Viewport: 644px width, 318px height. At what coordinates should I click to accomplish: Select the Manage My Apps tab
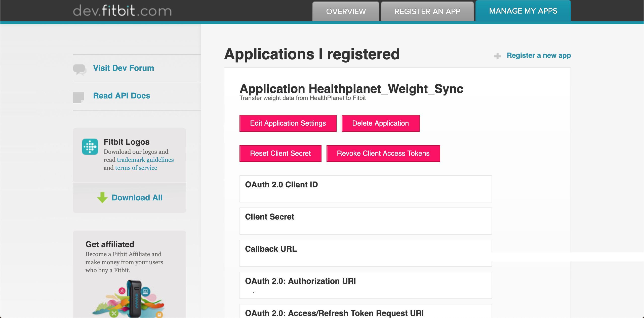pyautogui.click(x=523, y=11)
